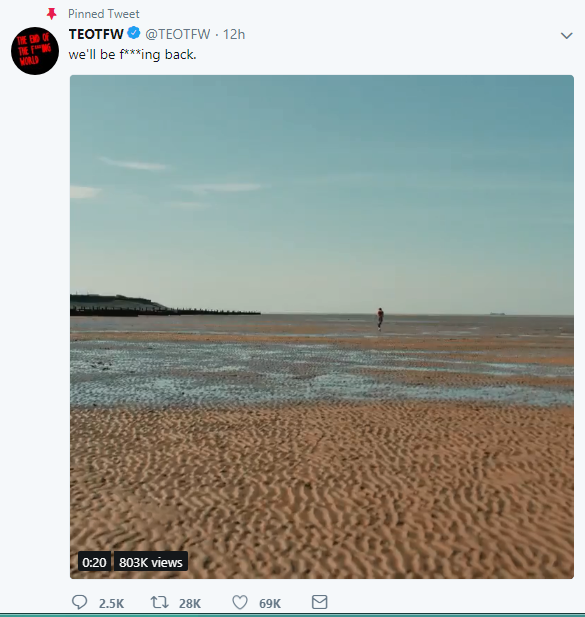Open the @TEOTFW handle link

tap(178, 34)
